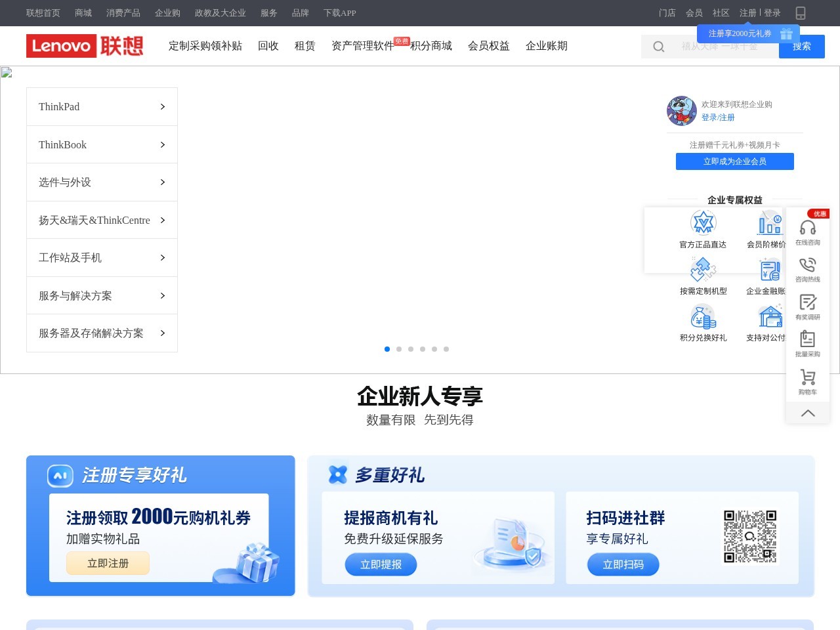Click the 会员阶梯价 chart icon

click(x=770, y=222)
